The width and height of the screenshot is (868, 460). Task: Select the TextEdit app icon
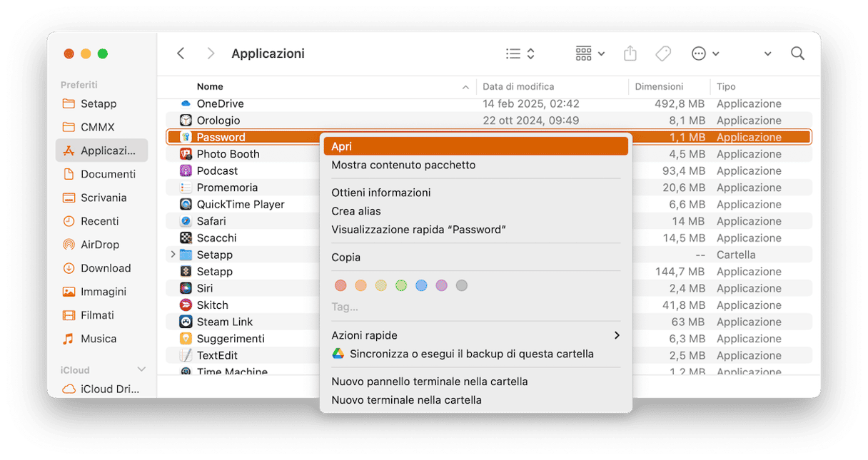click(x=186, y=355)
